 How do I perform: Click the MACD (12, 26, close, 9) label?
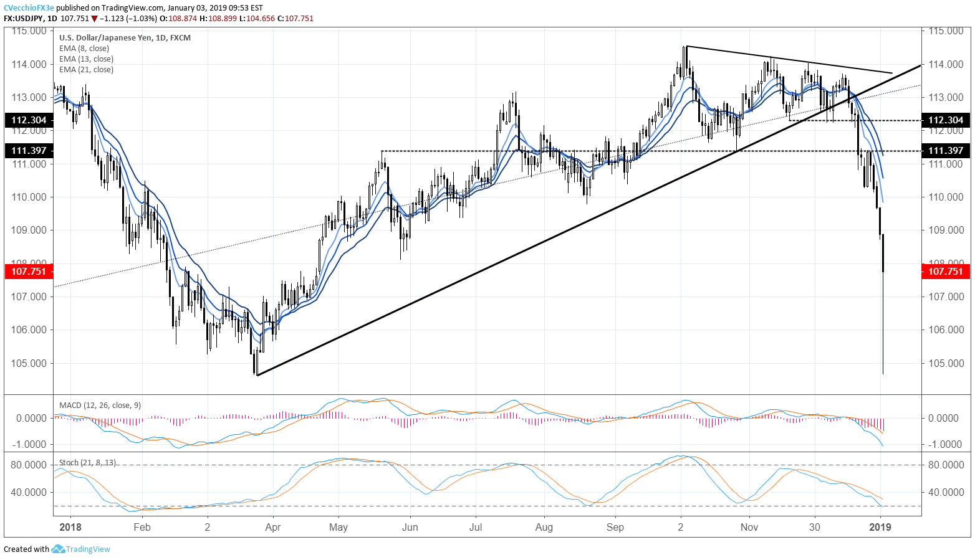pyautogui.click(x=100, y=406)
